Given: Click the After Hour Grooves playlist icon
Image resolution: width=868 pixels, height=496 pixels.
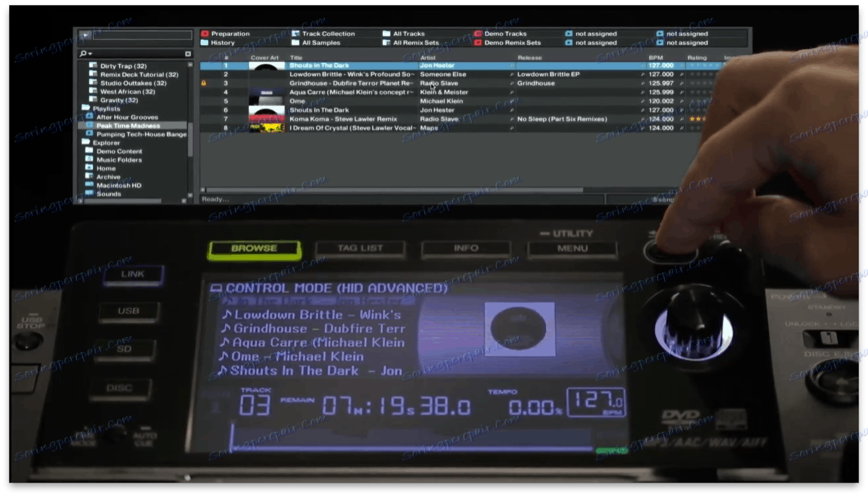Looking at the screenshot, I should coord(90,117).
